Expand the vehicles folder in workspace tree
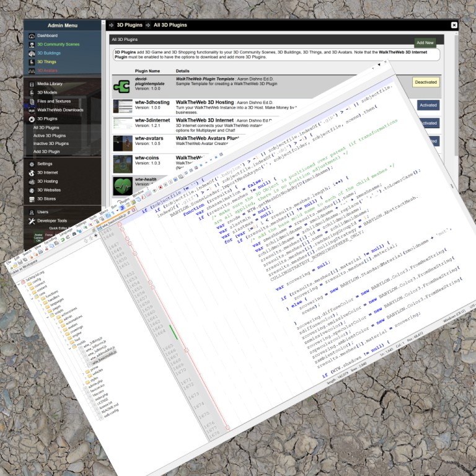 click(86, 378)
